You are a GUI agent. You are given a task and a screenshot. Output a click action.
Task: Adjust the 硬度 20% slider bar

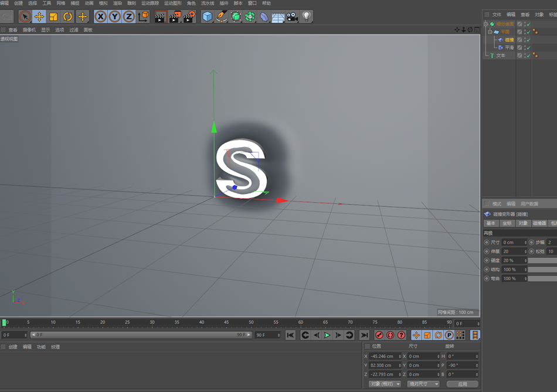click(x=542, y=261)
